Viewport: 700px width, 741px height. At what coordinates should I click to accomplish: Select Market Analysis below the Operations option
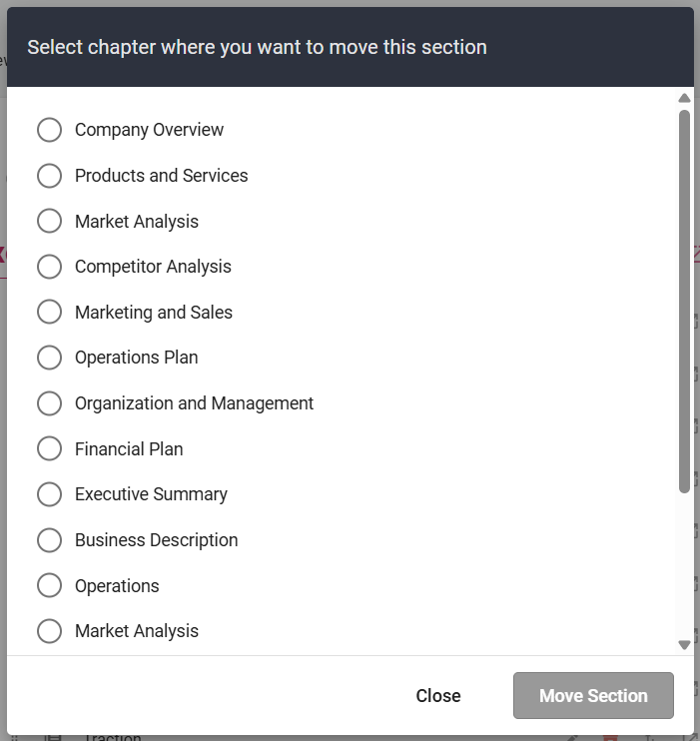click(49, 631)
